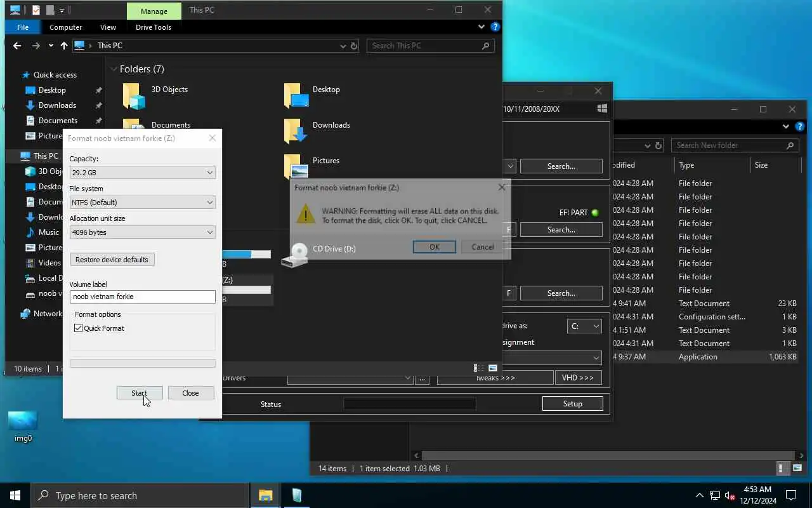
Task: Go back with This PC back arrow
Action: pyautogui.click(x=17, y=46)
